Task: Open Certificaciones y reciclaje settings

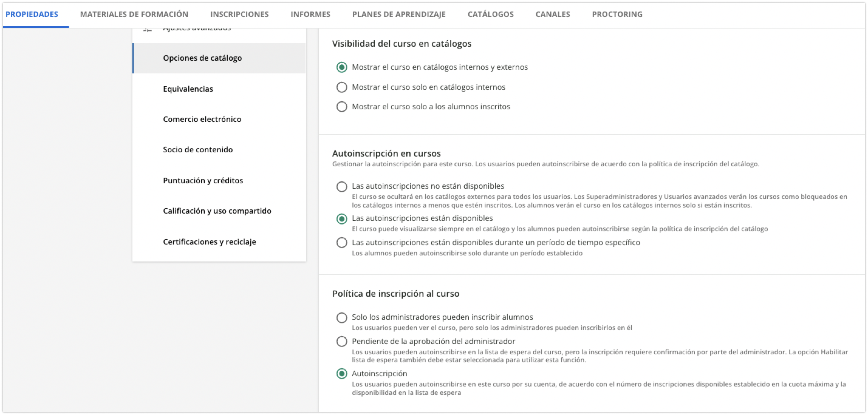Action: [209, 242]
